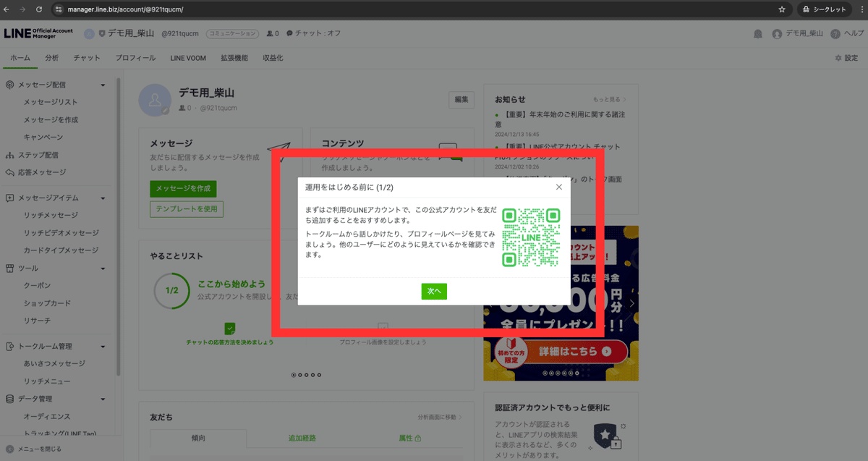Click メニューを閉じる at sidebar bottom
Viewport: 868px width, 461px height.
(x=34, y=449)
